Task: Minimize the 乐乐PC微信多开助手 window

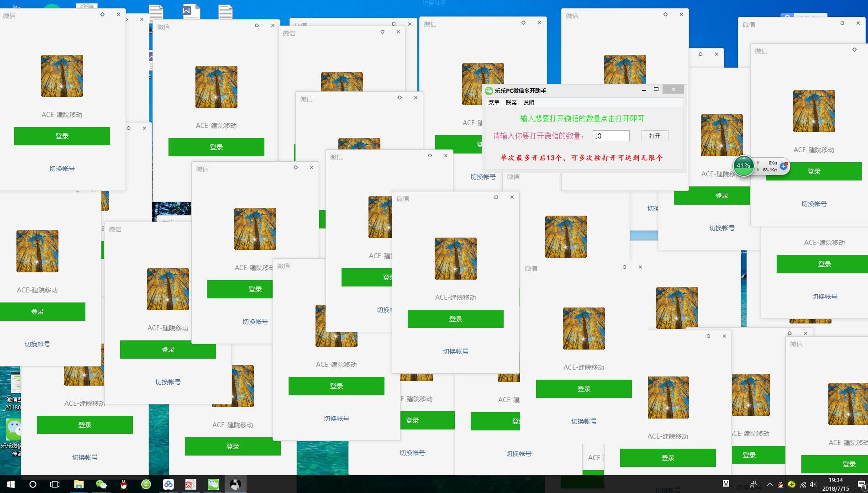Action: click(644, 90)
